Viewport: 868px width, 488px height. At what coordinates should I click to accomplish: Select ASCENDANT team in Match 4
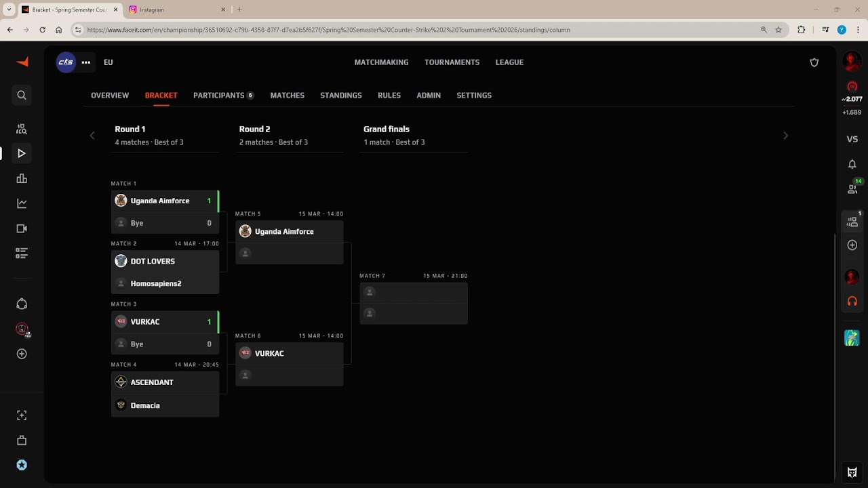(x=165, y=382)
